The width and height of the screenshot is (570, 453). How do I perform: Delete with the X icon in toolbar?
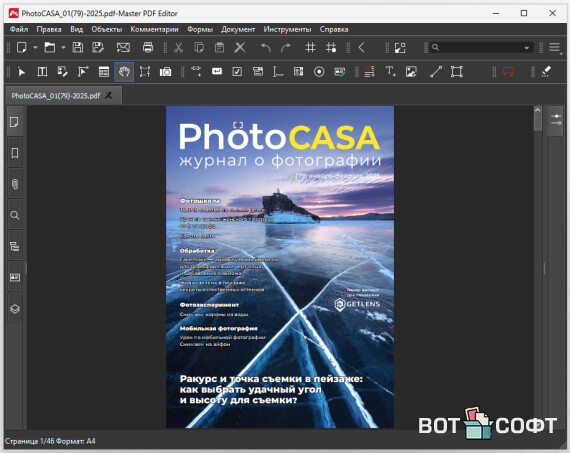[x=240, y=47]
